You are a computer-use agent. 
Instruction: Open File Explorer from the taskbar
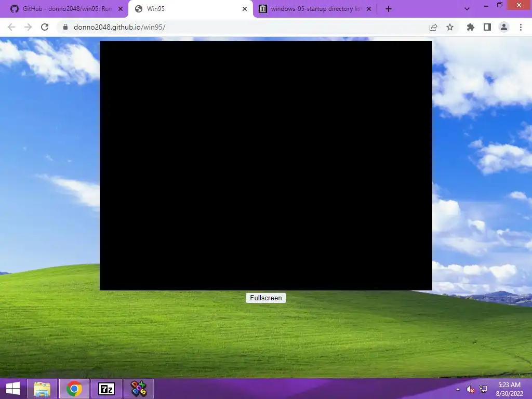[42, 389]
